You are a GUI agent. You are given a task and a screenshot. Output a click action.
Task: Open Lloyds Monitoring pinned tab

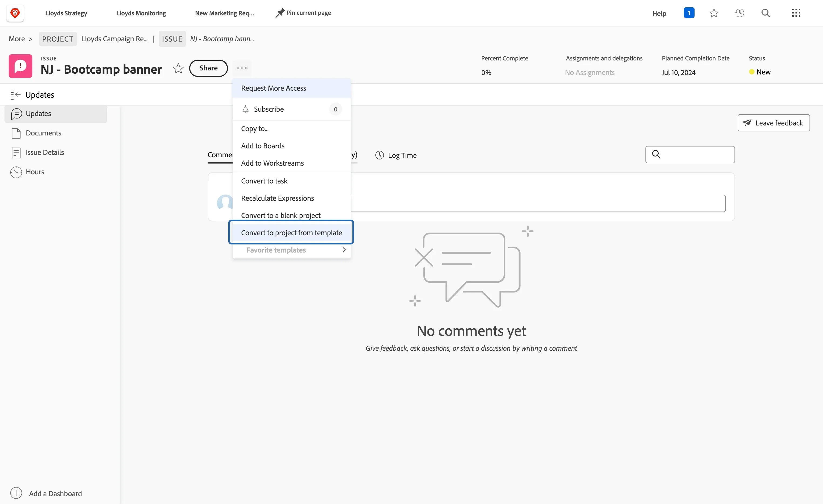tap(141, 13)
